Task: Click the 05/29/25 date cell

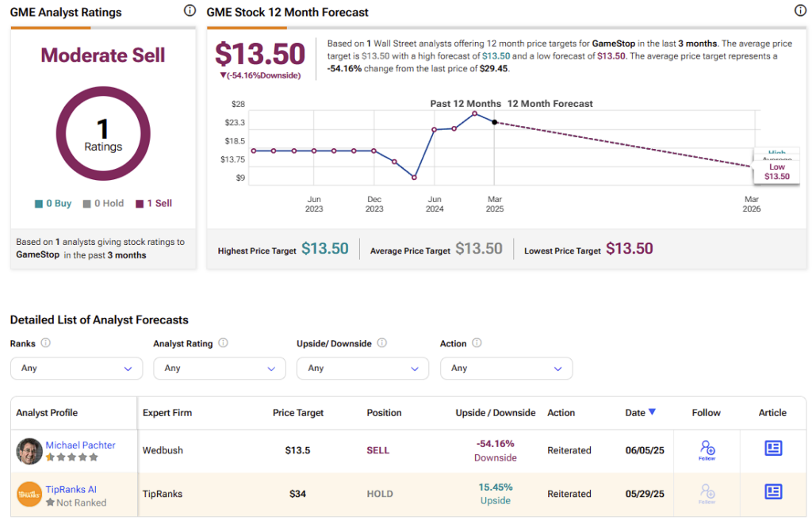Action: pyautogui.click(x=645, y=494)
